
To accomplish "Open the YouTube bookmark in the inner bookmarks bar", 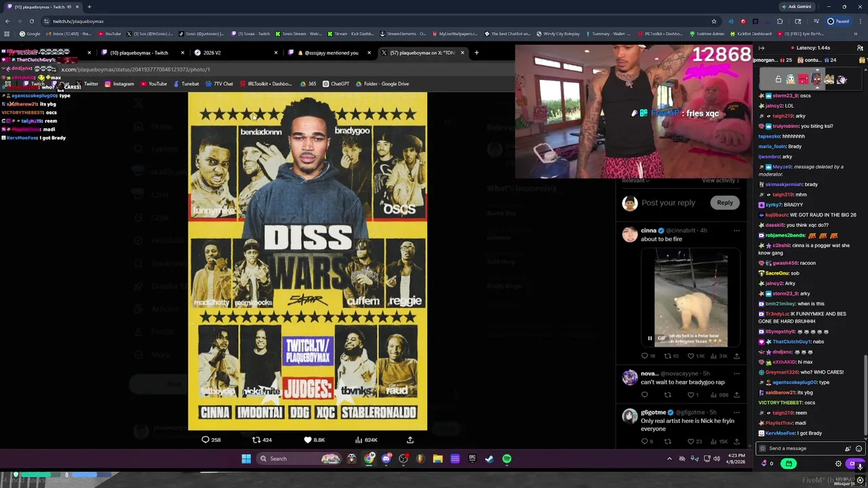I will point(154,84).
